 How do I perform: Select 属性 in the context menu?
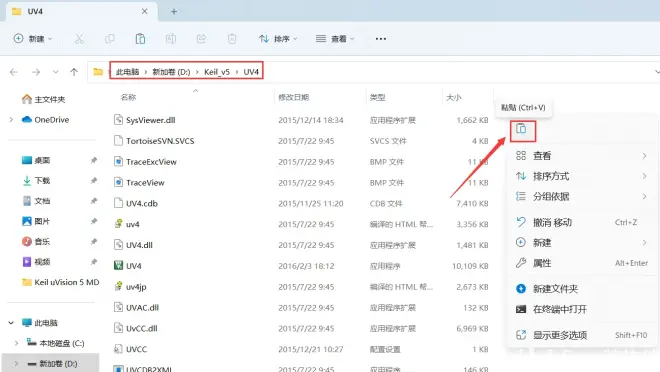pyautogui.click(x=581, y=263)
